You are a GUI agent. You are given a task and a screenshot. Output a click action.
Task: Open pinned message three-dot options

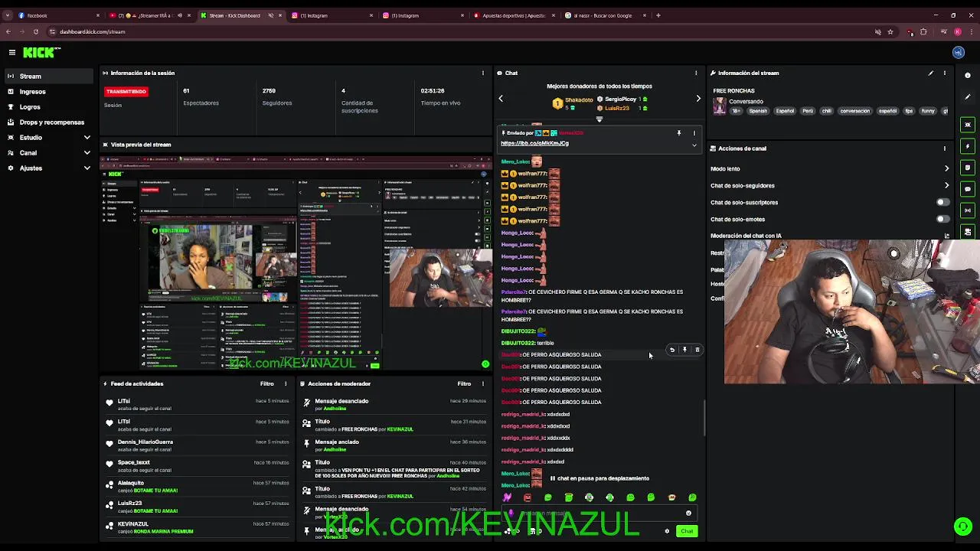[x=694, y=133]
